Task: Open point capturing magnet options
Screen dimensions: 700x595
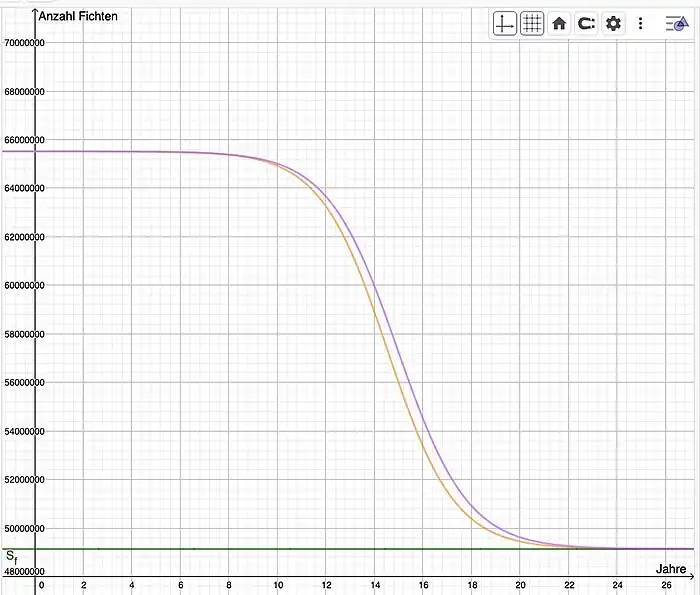Action: (586, 24)
